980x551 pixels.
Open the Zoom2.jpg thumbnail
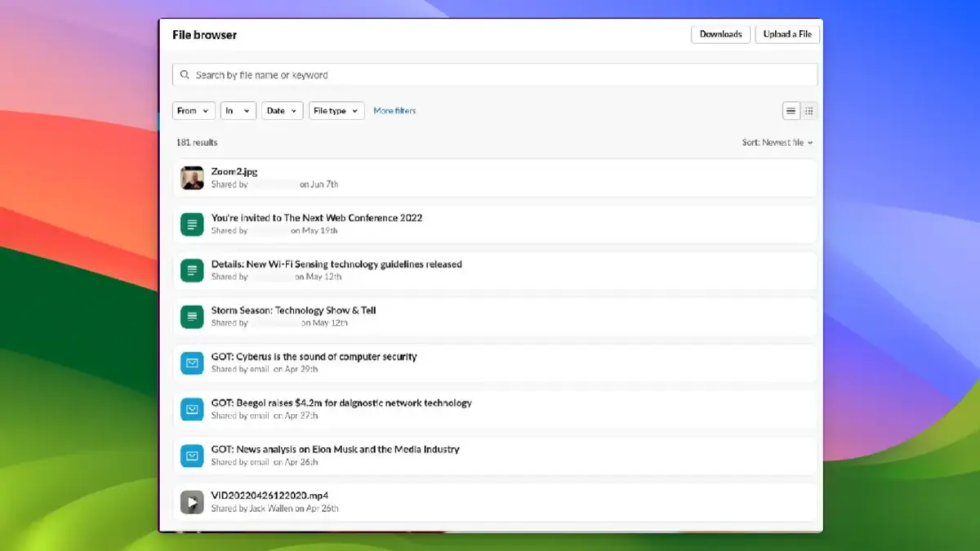192,177
